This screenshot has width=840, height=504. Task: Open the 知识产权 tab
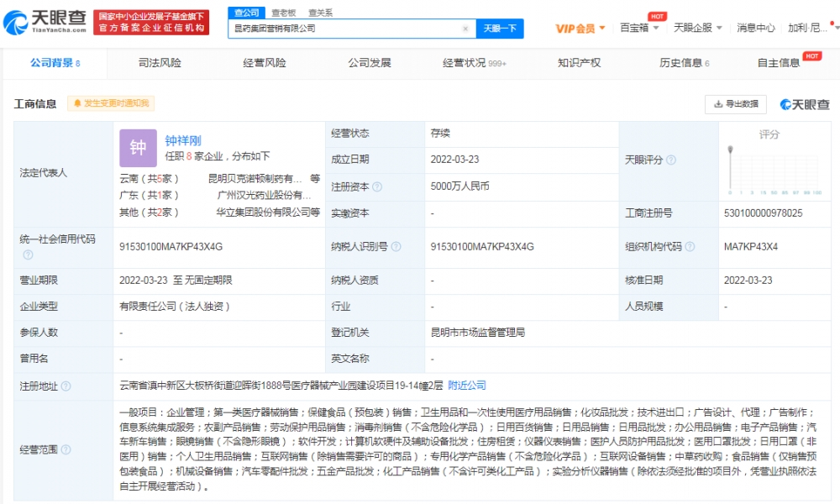pos(579,63)
